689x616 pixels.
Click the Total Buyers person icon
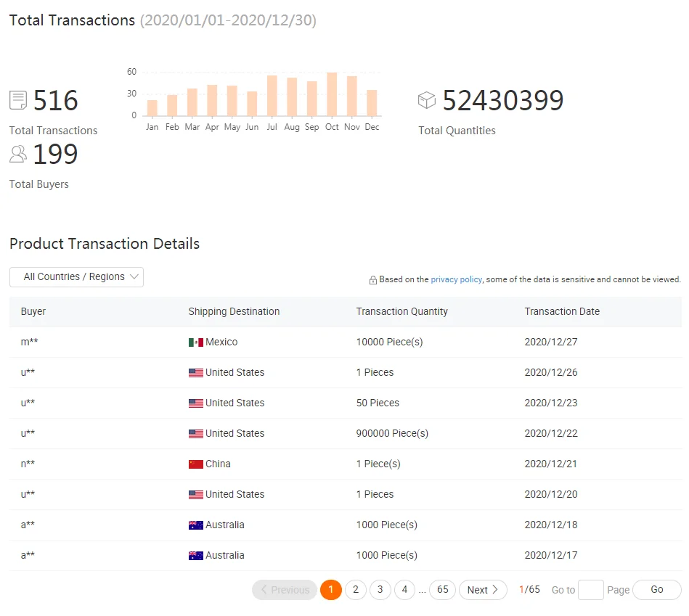click(18, 154)
